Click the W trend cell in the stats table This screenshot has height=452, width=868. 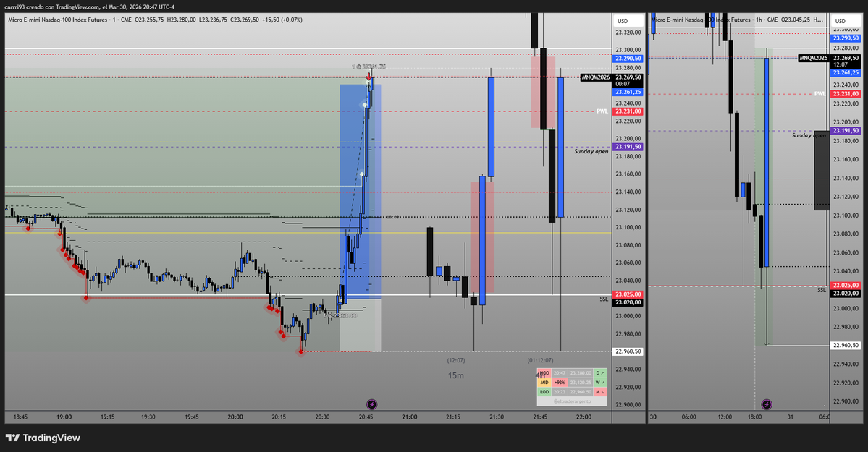click(x=600, y=383)
